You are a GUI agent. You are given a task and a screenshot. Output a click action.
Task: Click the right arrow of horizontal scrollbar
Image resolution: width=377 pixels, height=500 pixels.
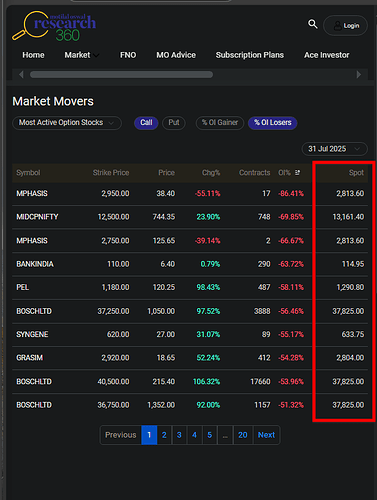tap(359, 74)
